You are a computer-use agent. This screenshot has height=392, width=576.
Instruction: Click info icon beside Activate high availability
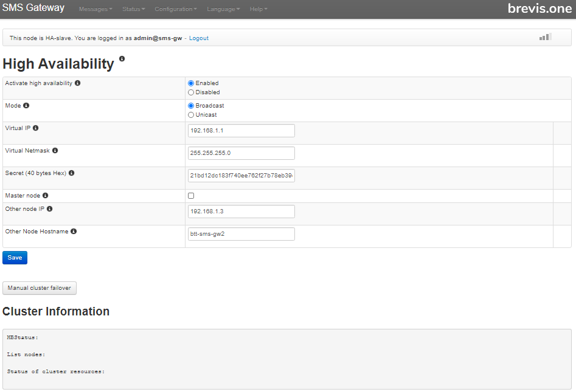[x=77, y=83]
